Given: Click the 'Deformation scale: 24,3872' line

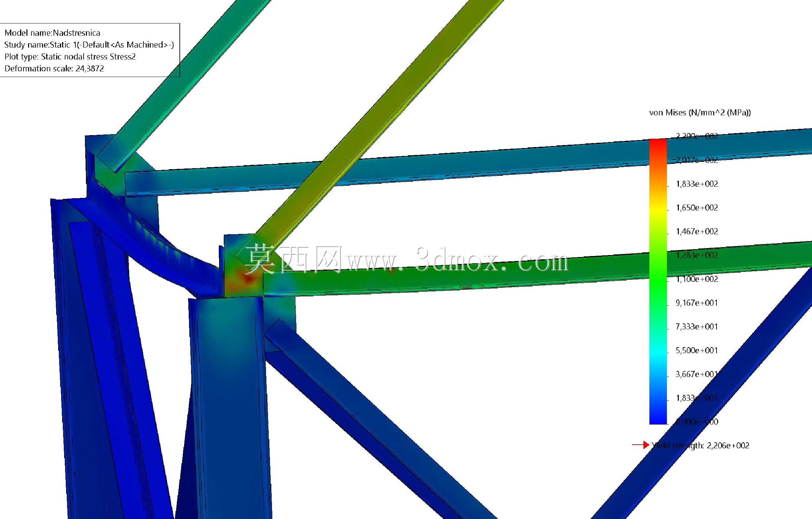Looking at the screenshot, I should coord(54,68).
